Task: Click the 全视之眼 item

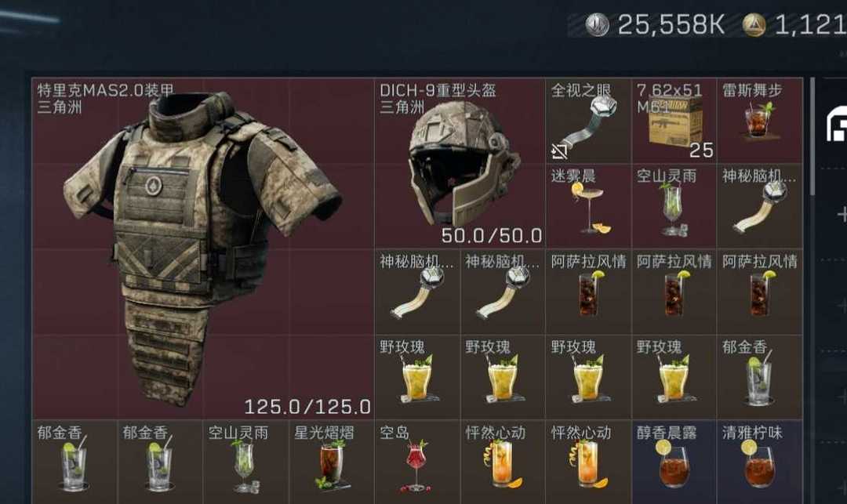Action: 588,121
